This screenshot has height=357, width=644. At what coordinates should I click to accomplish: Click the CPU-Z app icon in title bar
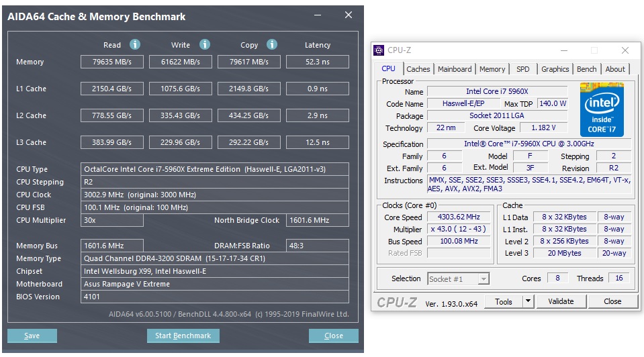coord(378,50)
